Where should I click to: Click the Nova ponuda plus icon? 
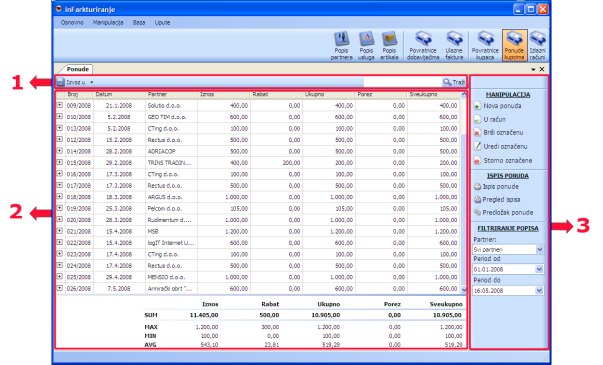pyautogui.click(x=477, y=106)
